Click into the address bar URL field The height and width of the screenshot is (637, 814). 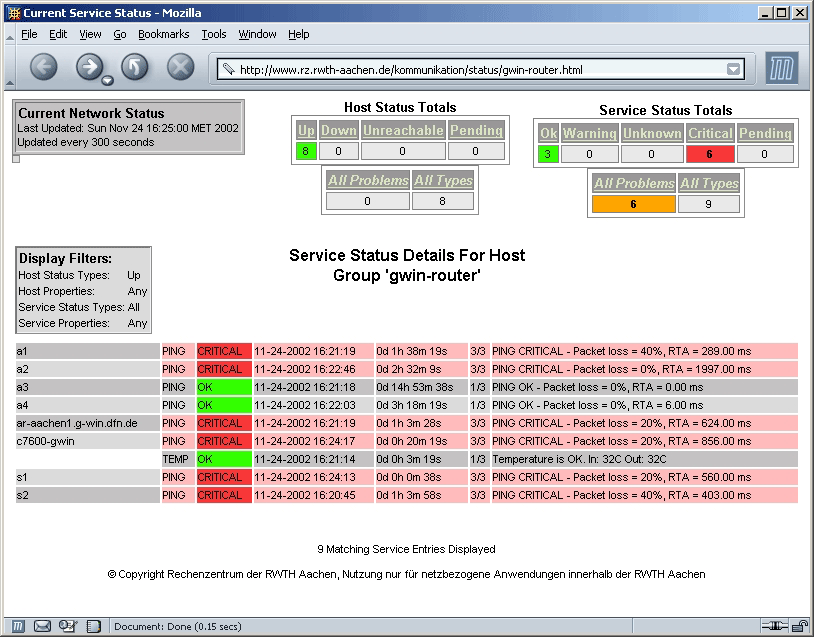point(481,70)
